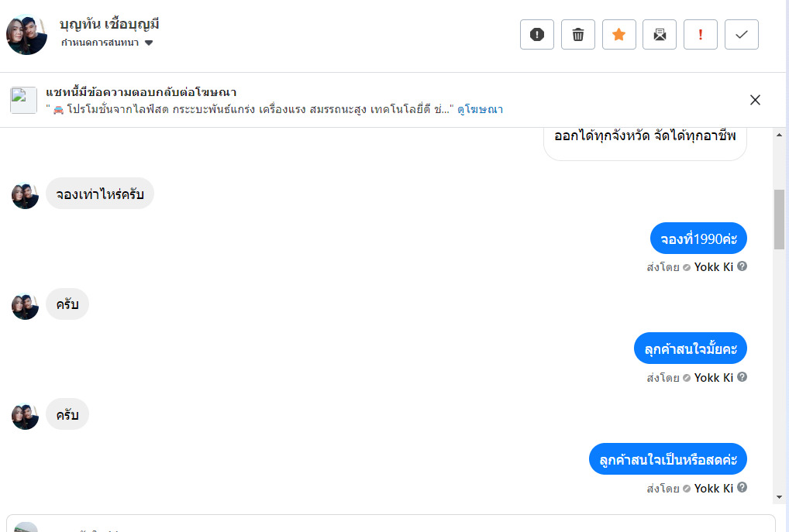Open the ดูโฆษณา link
This screenshot has width=789, height=532.
pos(480,109)
